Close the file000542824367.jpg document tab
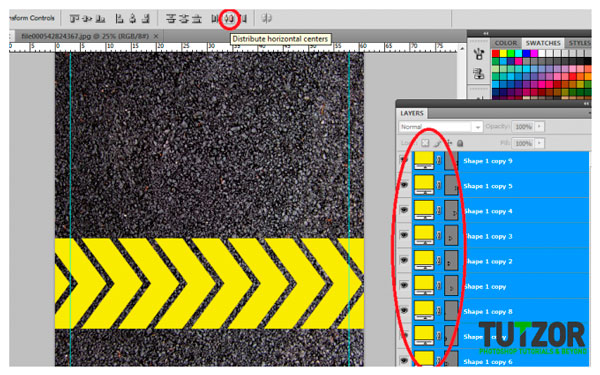Viewport: 600px width, 375px height. point(156,36)
